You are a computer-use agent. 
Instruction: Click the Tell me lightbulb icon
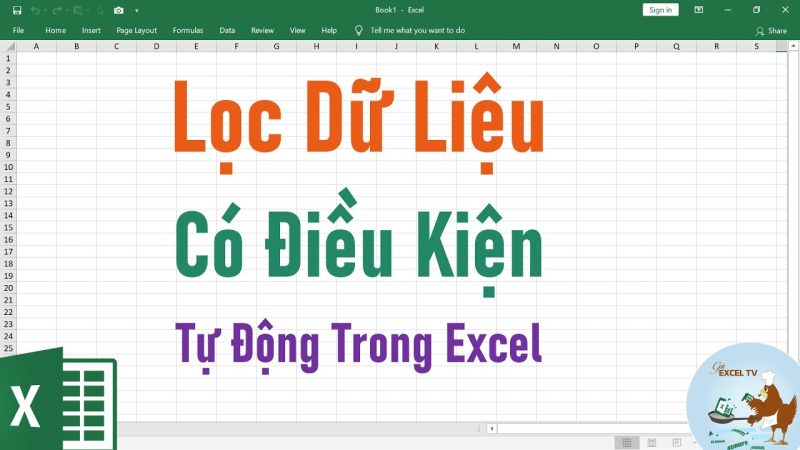pos(359,31)
